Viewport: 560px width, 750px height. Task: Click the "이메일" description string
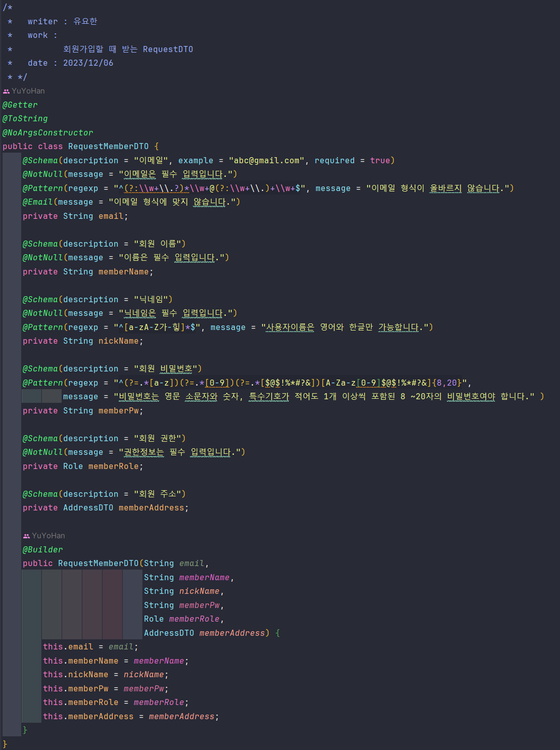click(x=151, y=160)
